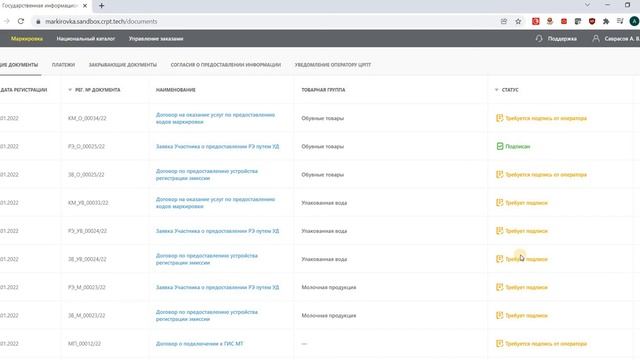The width and height of the screenshot is (640, 360).
Task: Open the Статус column filter arrow
Action: [x=496, y=90]
